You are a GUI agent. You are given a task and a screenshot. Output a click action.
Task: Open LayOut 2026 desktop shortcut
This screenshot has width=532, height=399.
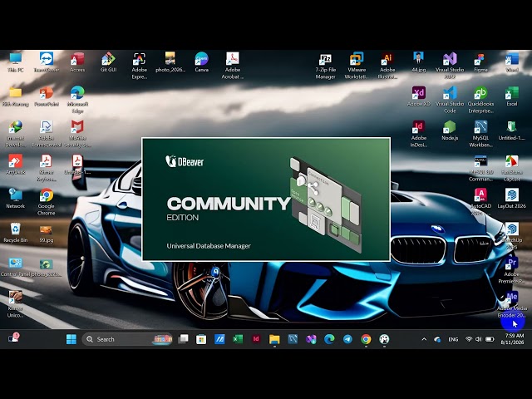(512, 199)
